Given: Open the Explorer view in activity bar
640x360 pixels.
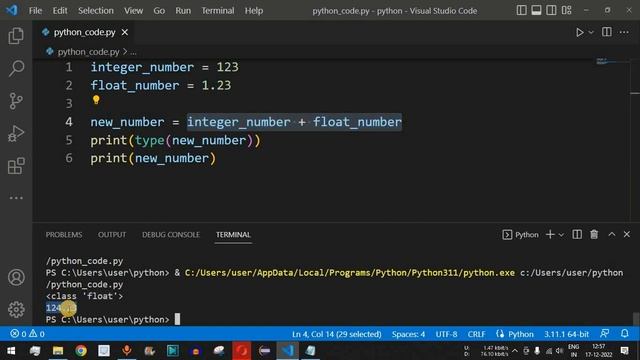Looking at the screenshot, I should click(16, 36).
